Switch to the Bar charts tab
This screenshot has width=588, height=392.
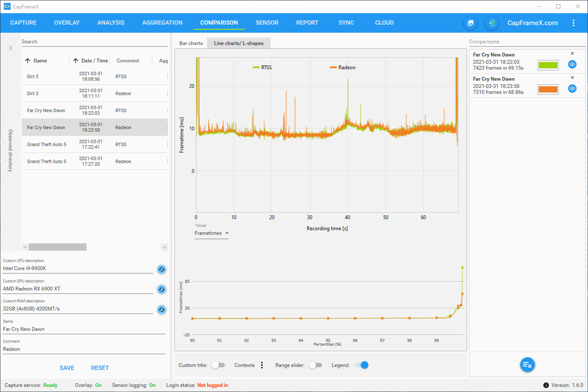pos(191,43)
